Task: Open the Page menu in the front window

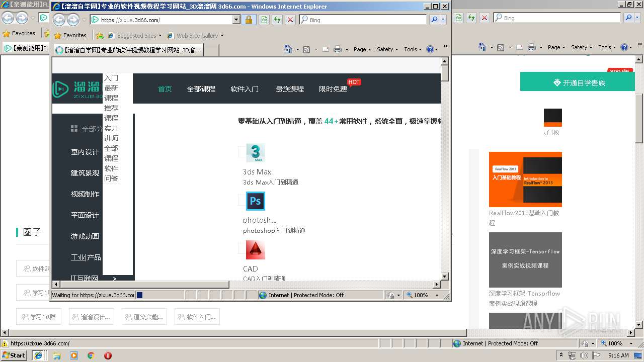Action: pos(362,49)
